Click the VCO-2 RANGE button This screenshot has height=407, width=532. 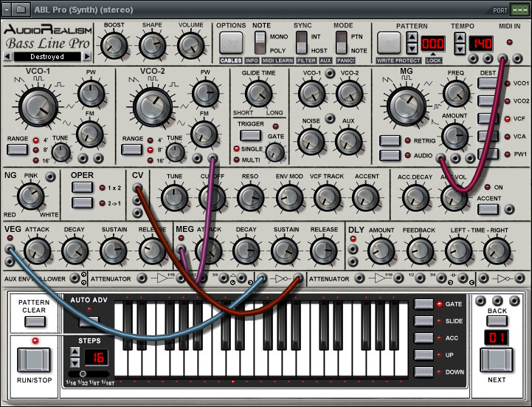coord(131,149)
